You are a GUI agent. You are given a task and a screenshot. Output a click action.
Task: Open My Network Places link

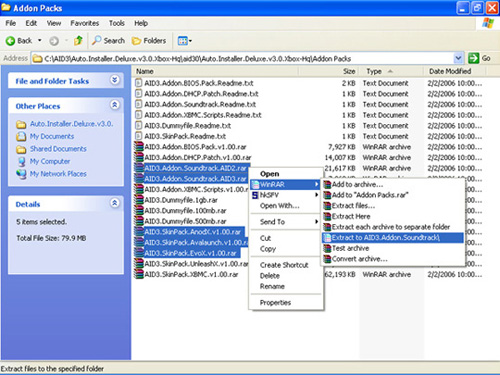[x=58, y=174]
